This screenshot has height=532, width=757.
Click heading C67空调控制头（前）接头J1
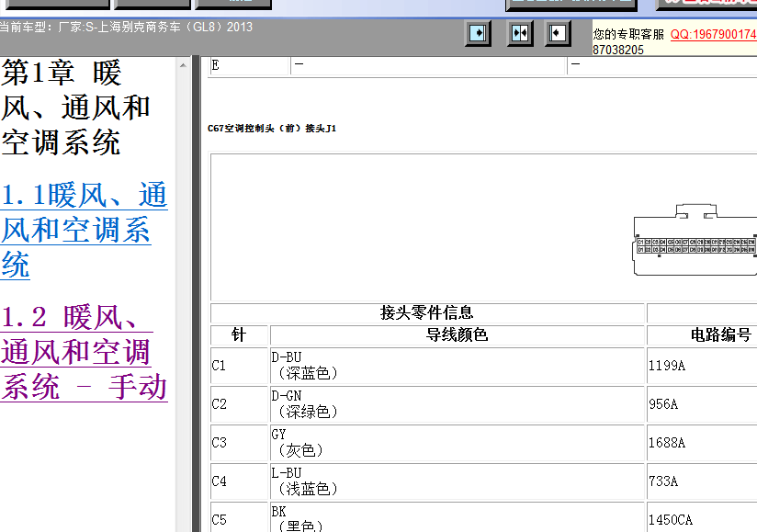[x=272, y=129]
